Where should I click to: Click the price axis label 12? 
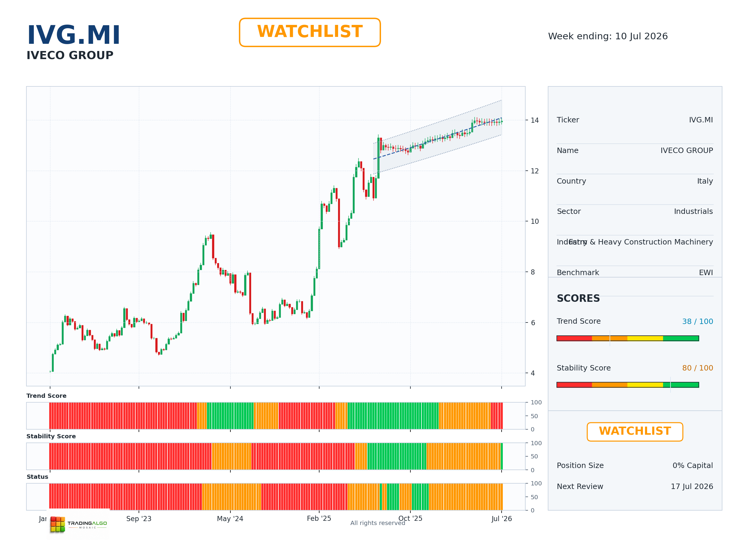535,171
